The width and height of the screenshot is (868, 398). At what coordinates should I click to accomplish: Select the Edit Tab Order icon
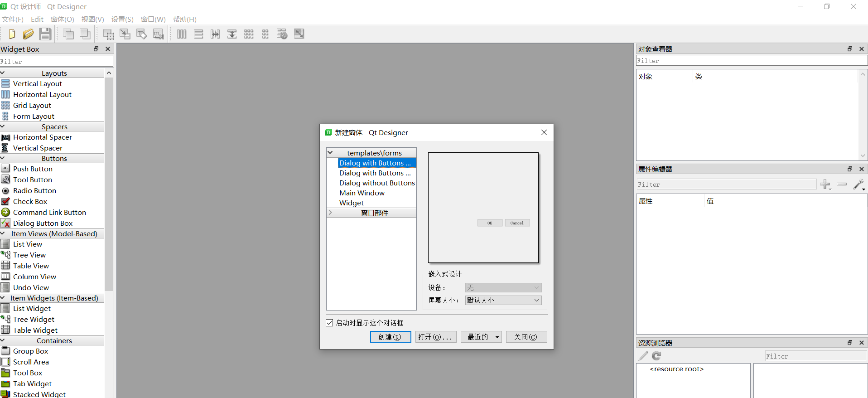point(158,34)
